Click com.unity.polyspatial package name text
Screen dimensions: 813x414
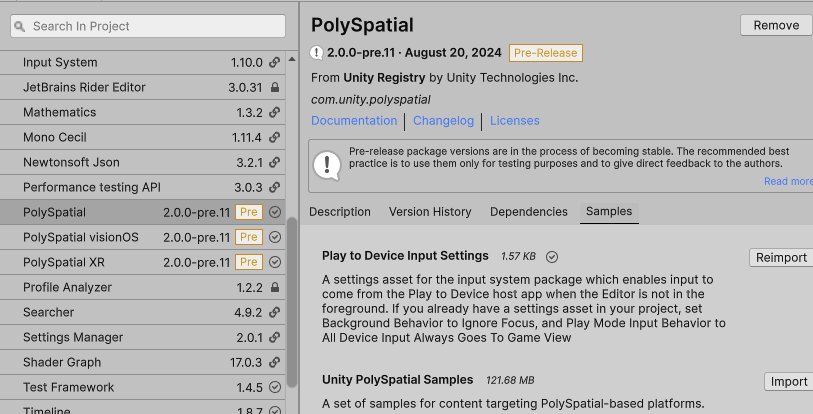(371, 100)
